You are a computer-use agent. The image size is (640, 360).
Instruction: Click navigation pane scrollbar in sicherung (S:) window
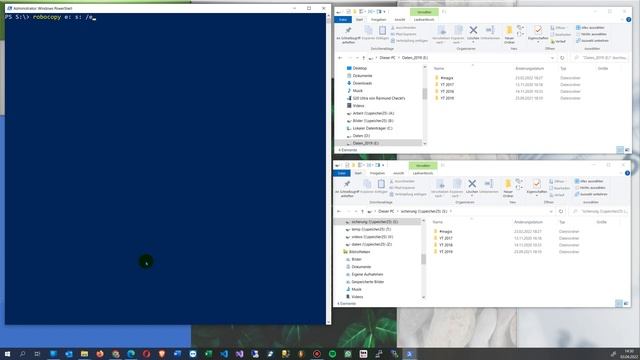[423, 259]
